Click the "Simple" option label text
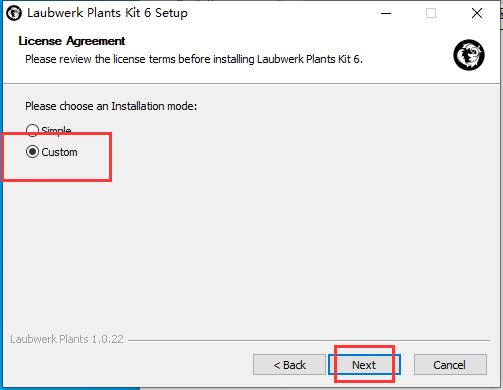Image resolution: width=503 pixels, height=390 pixels. [x=56, y=130]
